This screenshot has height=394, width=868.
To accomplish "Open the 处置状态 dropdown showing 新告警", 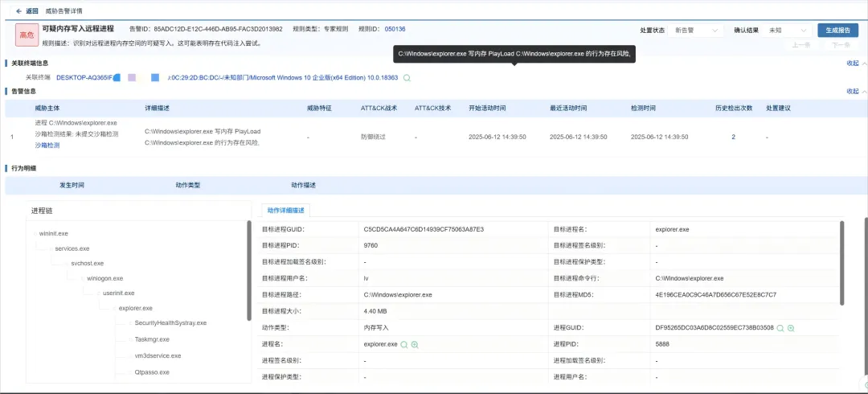I will click(x=696, y=31).
